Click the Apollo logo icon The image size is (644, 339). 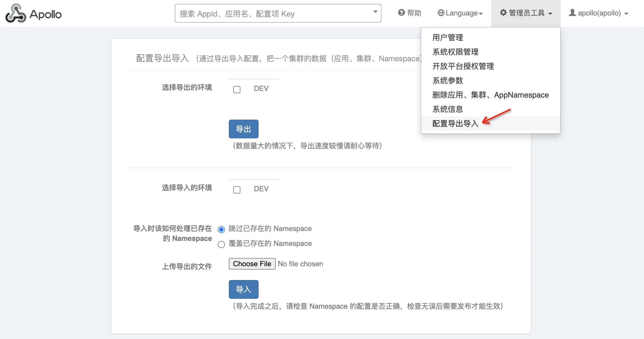coord(16,13)
